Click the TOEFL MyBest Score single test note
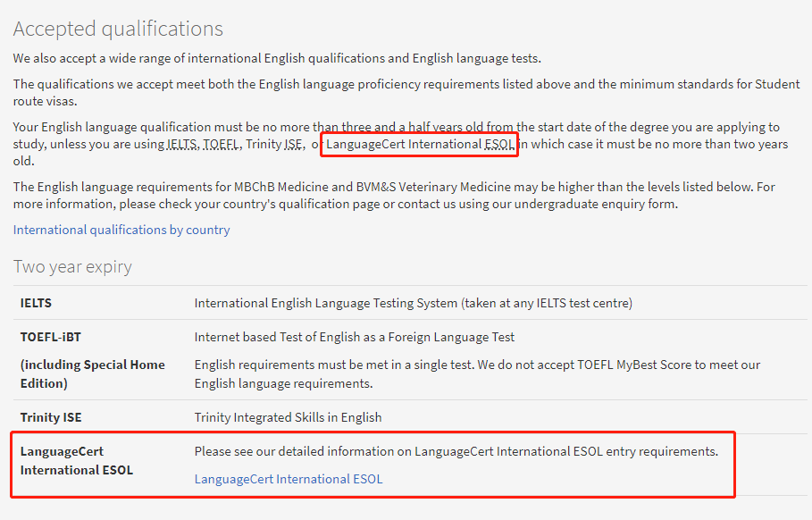Screen dimensions: 812x520 point(477,374)
